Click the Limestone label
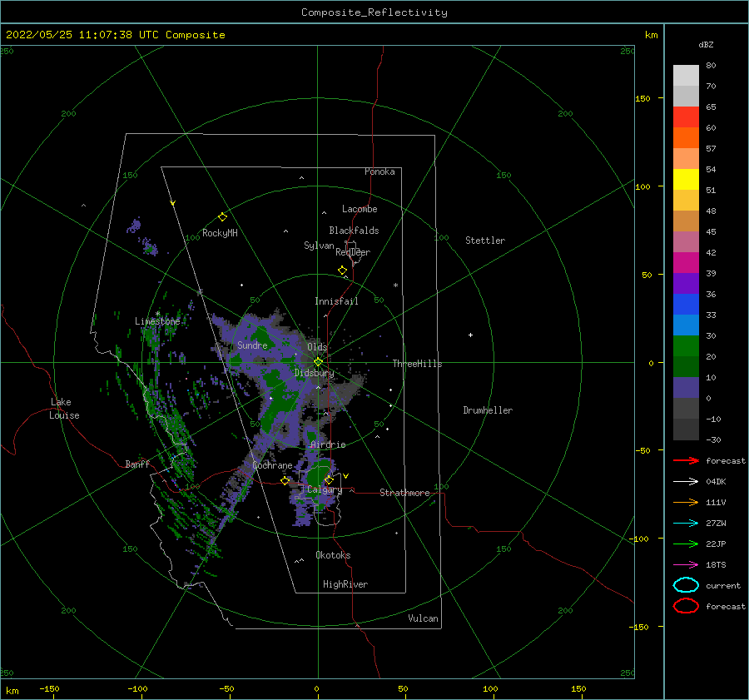 coord(157,321)
